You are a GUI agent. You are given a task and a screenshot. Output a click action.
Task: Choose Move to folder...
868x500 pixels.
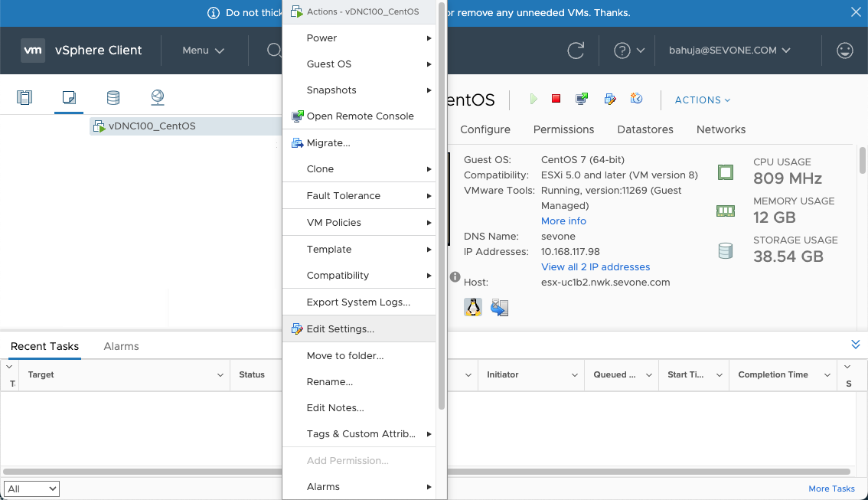point(359,355)
